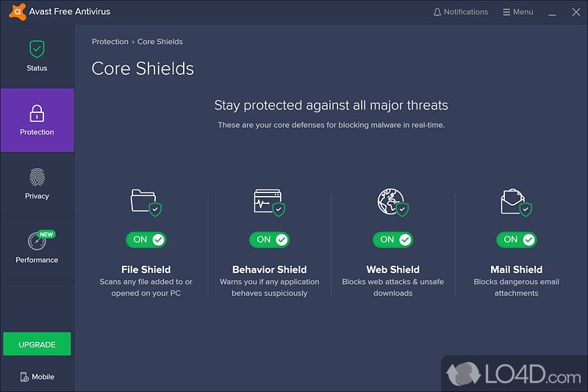Screen dimensions: 588x392
Task: Toggle the Web Shield off
Action: pos(392,239)
